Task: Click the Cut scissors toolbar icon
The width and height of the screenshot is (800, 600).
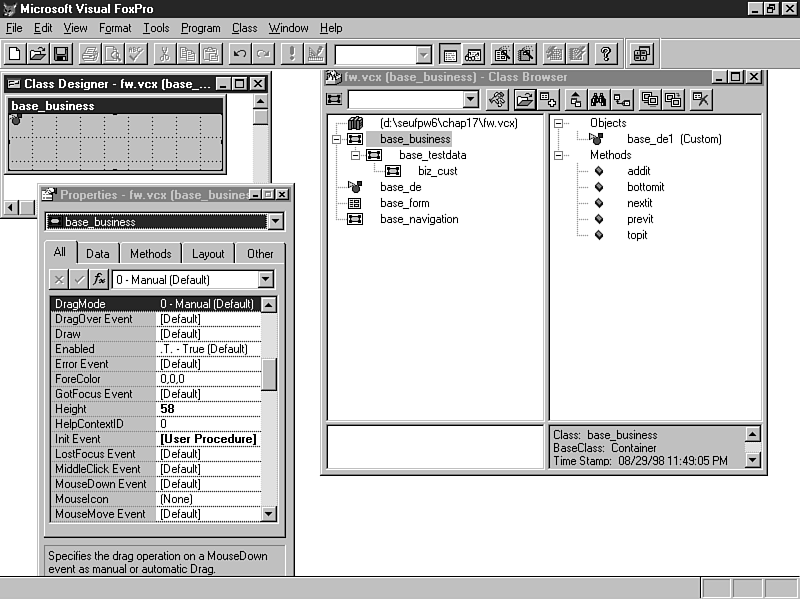Action: click(x=164, y=53)
